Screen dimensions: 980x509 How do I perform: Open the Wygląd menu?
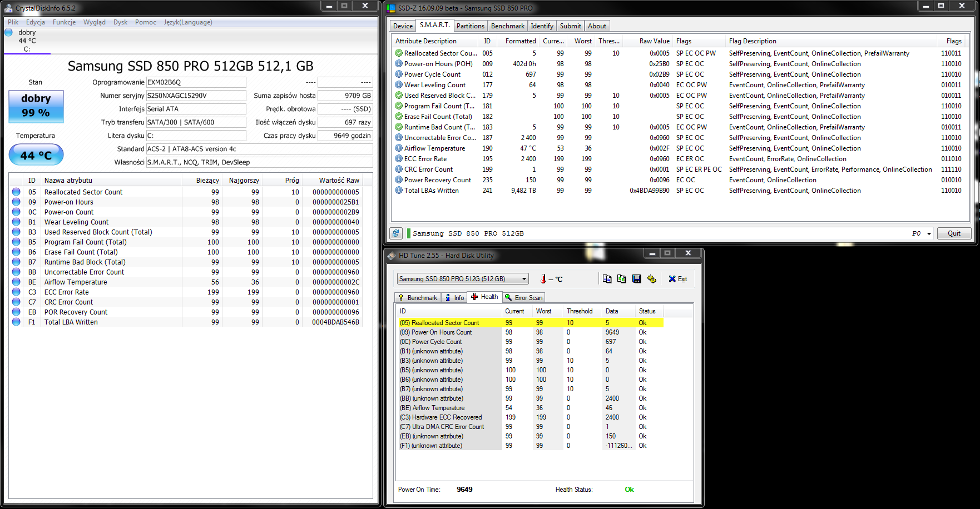95,22
